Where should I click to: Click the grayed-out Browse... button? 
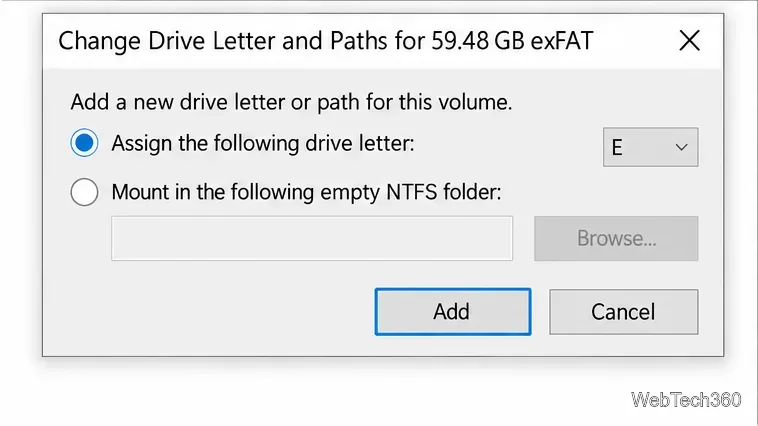click(x=616, y=238)
